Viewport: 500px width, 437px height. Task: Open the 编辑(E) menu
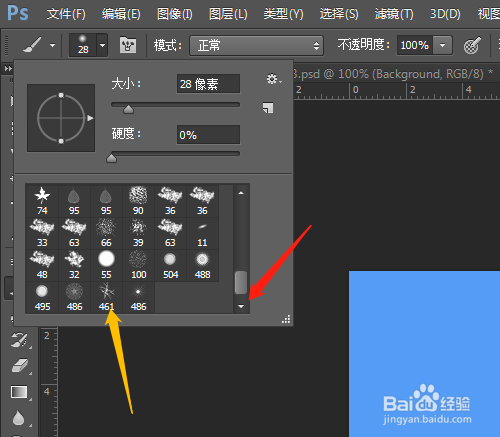pyautogui.click(x=121, y=14)
